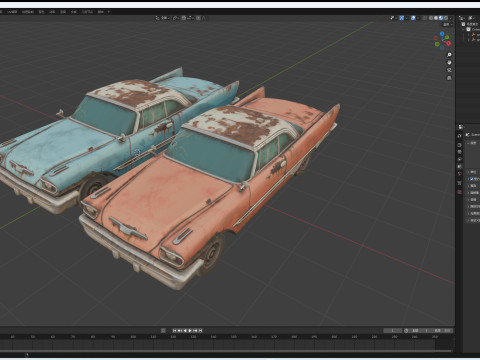The width and height of the screenshot is (480, 360).
Task: Play the animation in reverse
Action: [x=185, y=331]
